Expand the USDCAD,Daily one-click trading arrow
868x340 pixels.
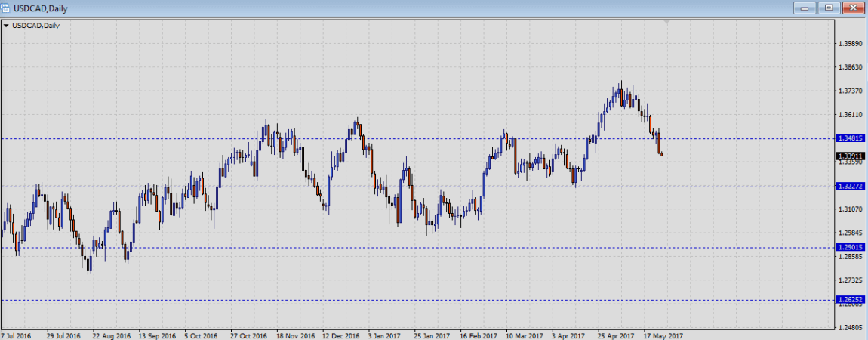[x=7, y=26]
